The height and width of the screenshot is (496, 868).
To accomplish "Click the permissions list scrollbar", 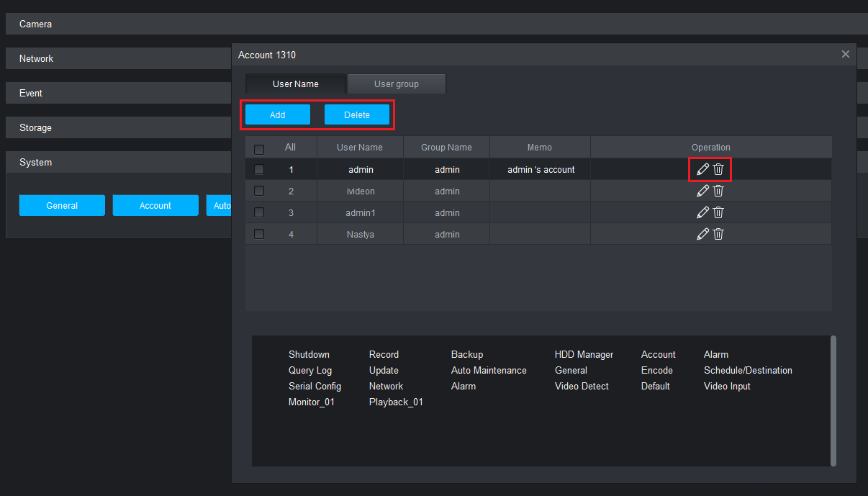I will (x=833, y=400).
